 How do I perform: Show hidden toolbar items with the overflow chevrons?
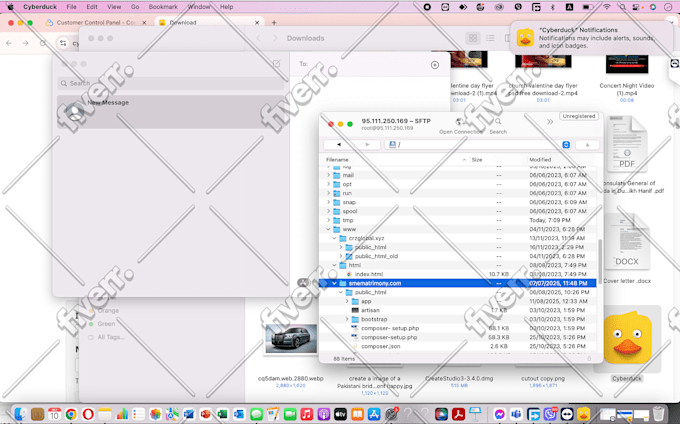coord(550,122)
